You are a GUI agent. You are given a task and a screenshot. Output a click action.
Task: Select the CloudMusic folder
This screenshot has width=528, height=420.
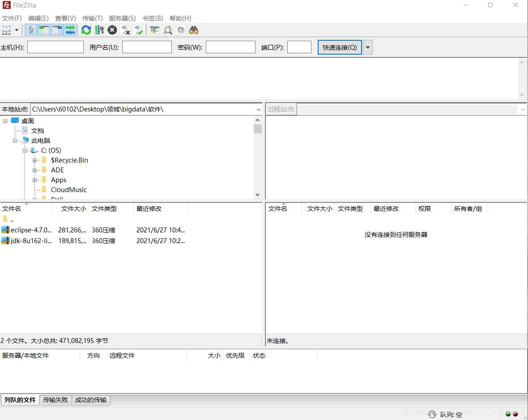pos(69,190)
